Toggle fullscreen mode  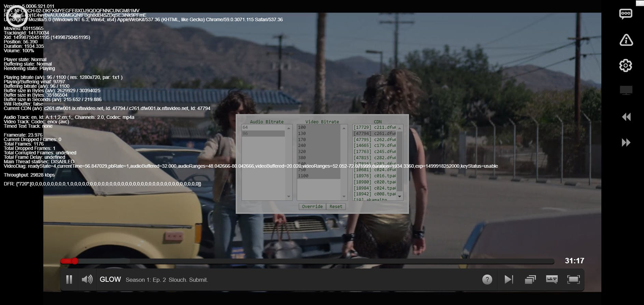tap(573, 280)
